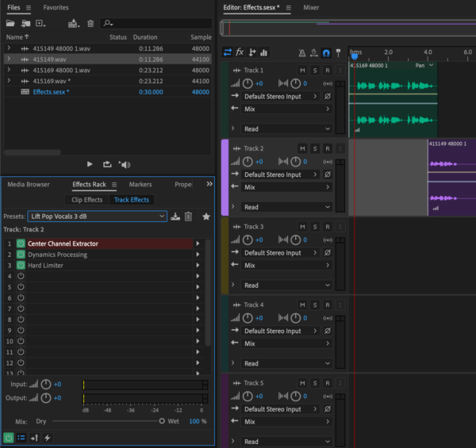Toggle pre/post fader effects icon
The height and width of the screenshot is (448, 476).
coord(34,438)
